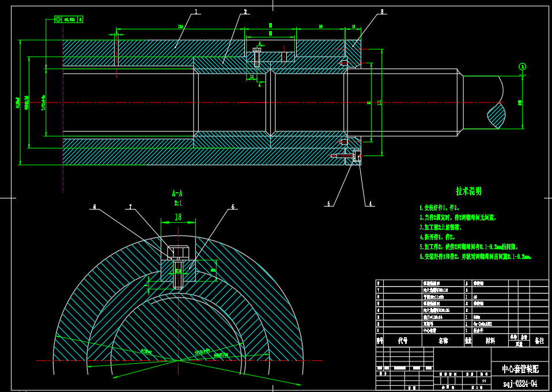The image size is (552, 392).
Task: Select callout number 7 in section view
Action: click(x=131, y=206)
